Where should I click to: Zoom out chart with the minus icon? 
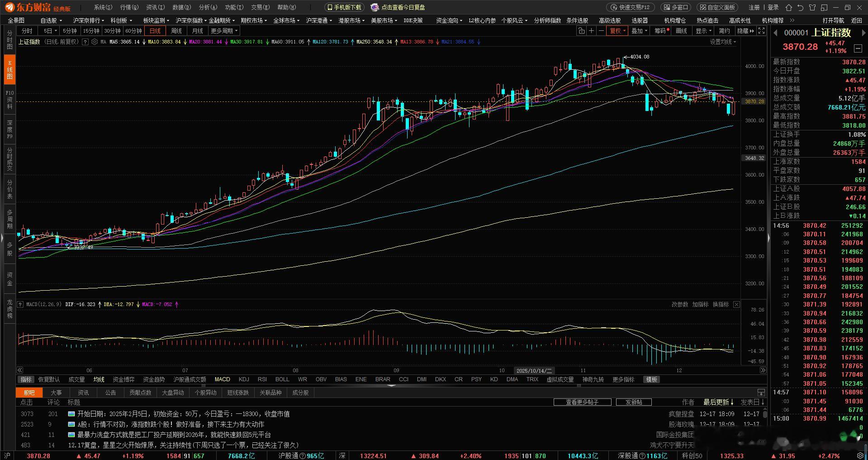point(601,31)
